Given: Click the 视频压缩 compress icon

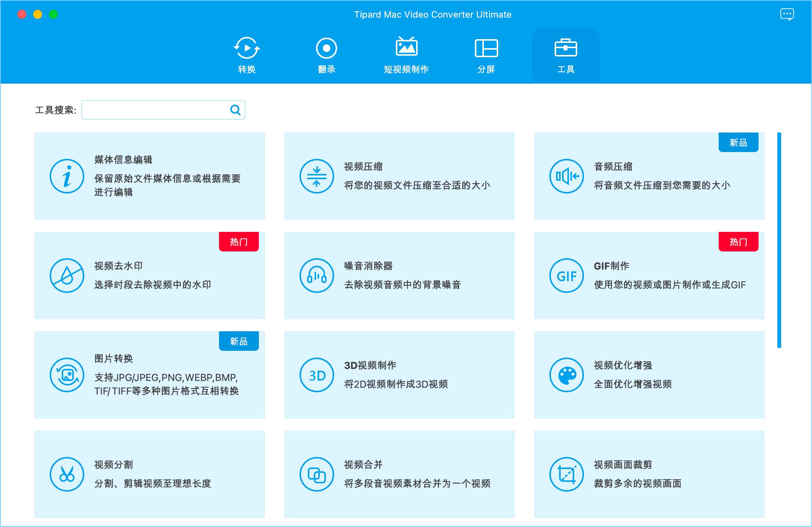Looking at the screenshot, I should [317, 176].
